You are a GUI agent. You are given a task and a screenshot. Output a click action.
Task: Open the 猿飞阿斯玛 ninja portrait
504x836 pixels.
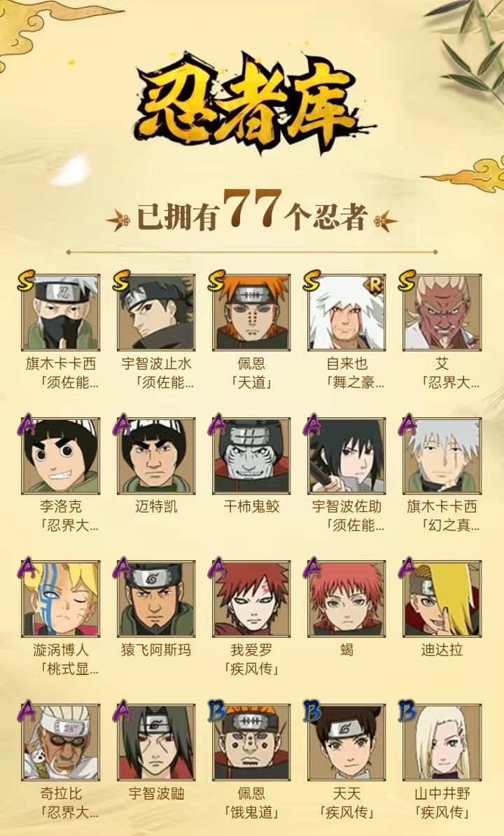click(156, 599)
